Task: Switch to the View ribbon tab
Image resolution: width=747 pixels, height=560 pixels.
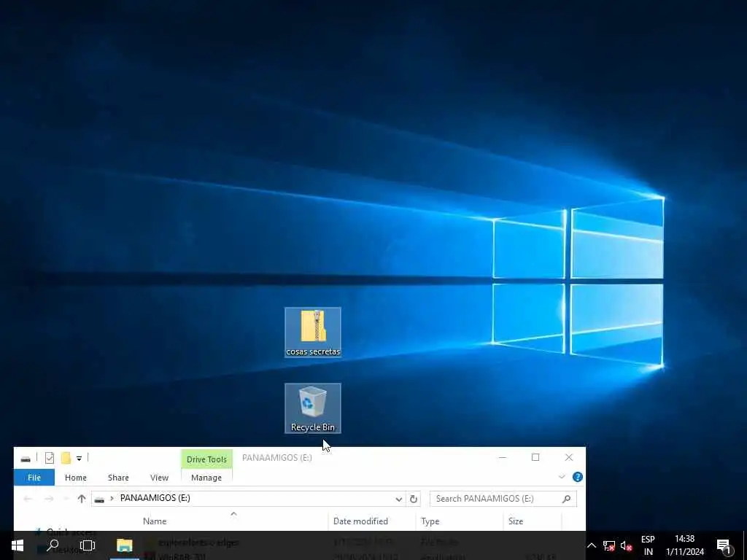Action: [159, 477]
